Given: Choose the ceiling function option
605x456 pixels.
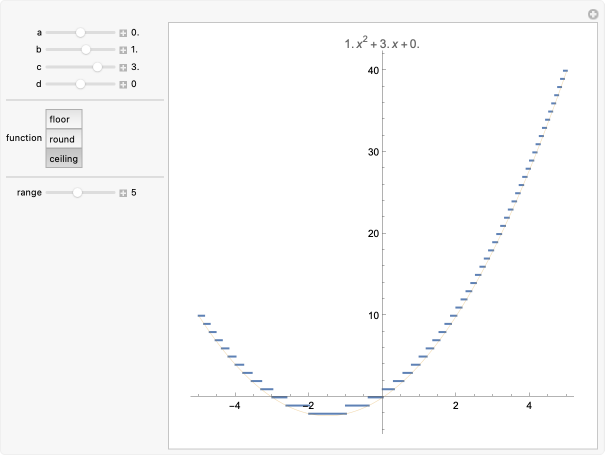Looking at the screenshot, I should click(x=63, y=159).
